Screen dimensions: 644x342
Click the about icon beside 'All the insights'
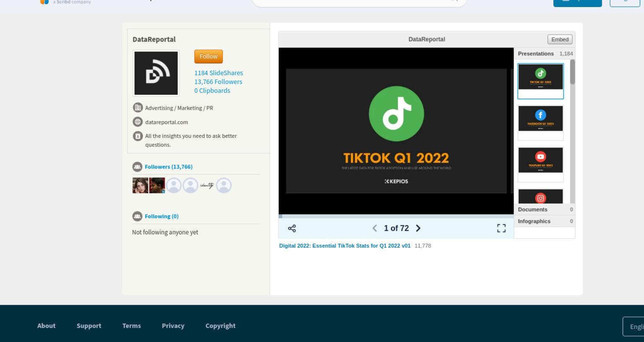[138, 136]
